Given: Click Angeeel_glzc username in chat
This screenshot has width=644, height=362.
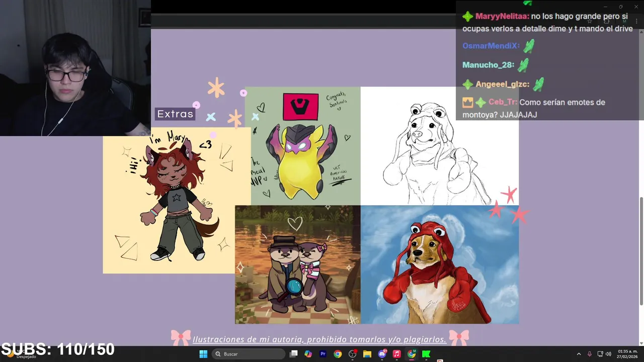Looking at the screenshot, I should pyautogui.click(x=502, y=84).
